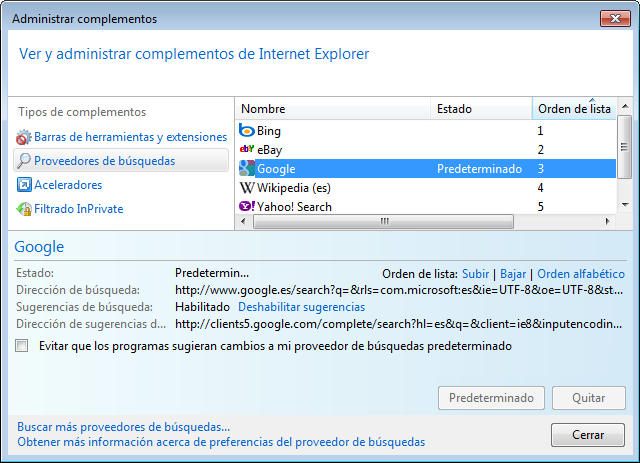Click the Bing provider icon
The height and width of the screenshot is (463, 640).
tap(247, 131)
